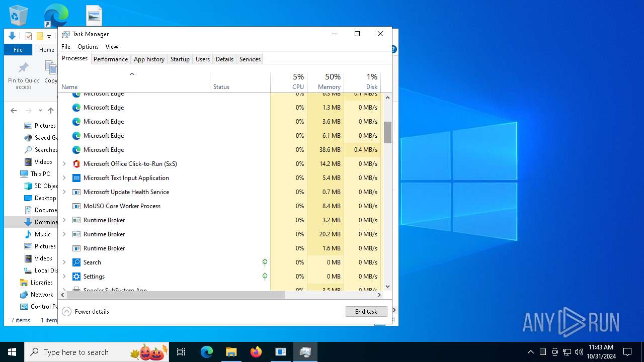Open the File menu in Task Manager
The image size is (644, 362).
[x=66, y=47]
